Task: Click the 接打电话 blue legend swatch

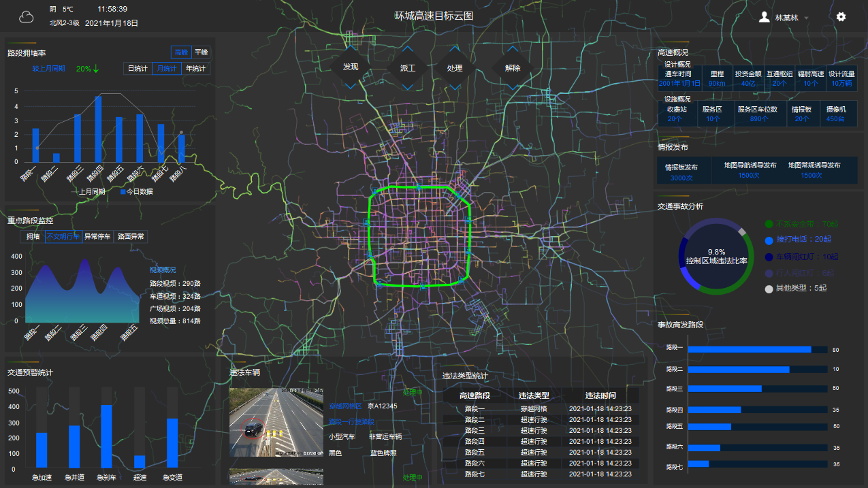Action: pyautogui.click(x=769, y=240)
